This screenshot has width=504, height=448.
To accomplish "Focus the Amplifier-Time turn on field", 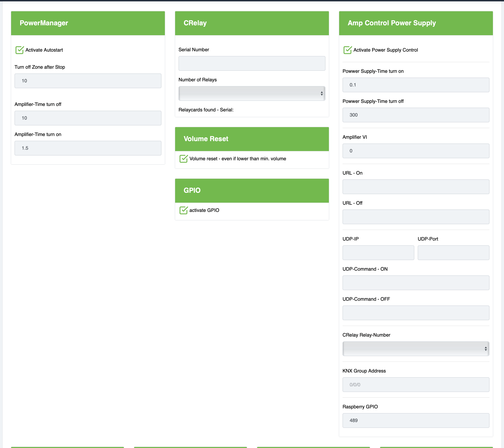I will coord(88,148).
